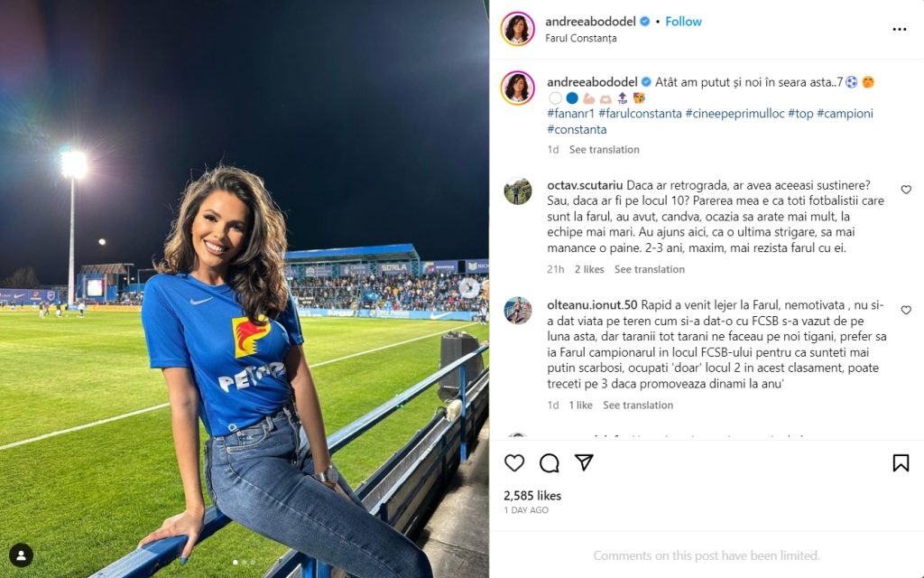924x578 pixels.
Task: Follow andreeabododel
Action: 683,22
